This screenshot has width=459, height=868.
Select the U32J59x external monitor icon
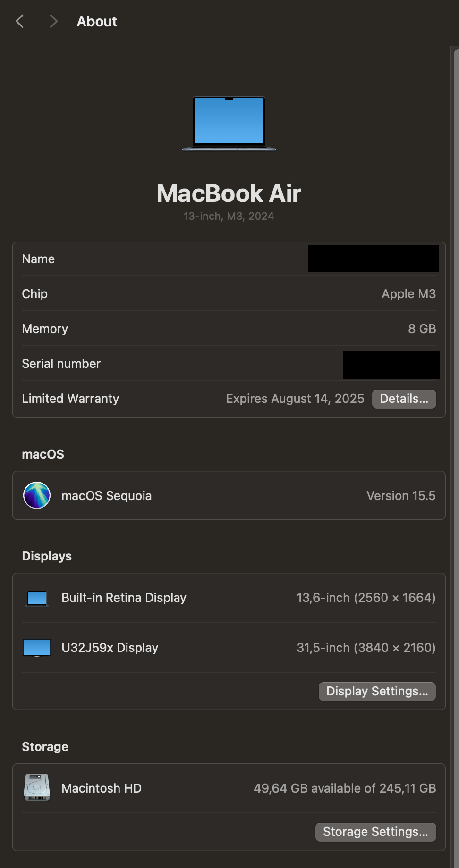pyautogui.click(x=37, y=648)
